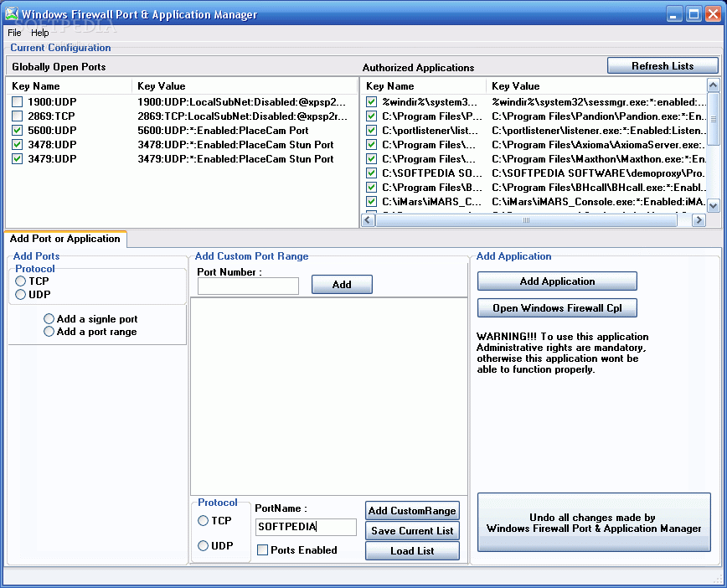This screenshot has height=588, width=727.
Task: Undo all changes made by the manager
Action: (x=594, y=522)
